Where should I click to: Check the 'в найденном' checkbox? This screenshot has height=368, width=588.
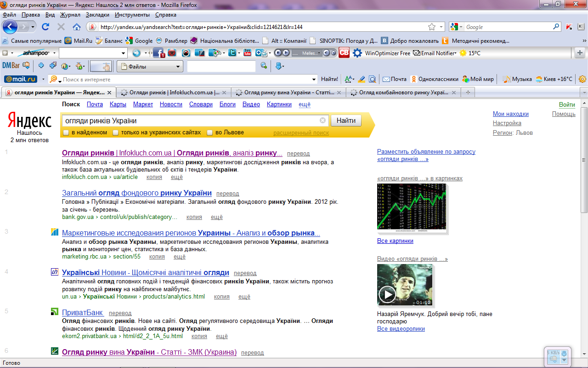tap(66, 132)
